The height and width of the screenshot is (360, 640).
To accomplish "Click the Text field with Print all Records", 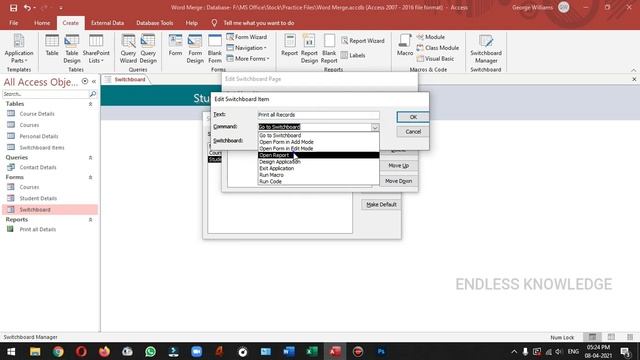I will 318,115.
